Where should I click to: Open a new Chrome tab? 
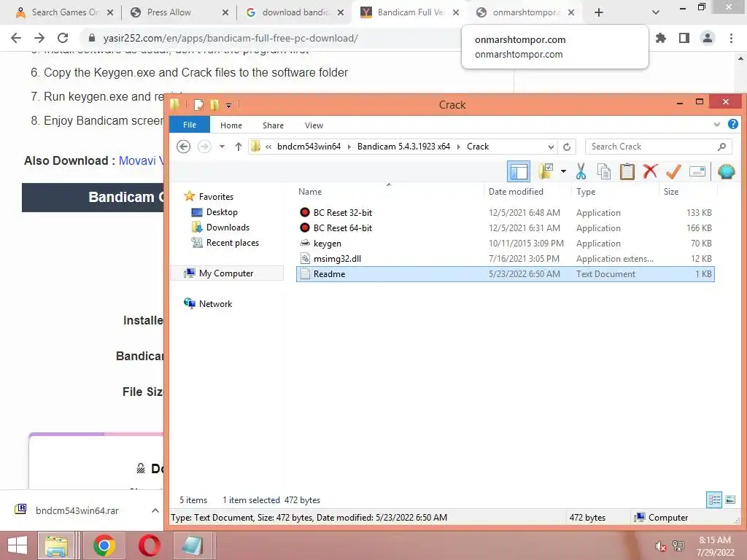(x=599, y=12)
